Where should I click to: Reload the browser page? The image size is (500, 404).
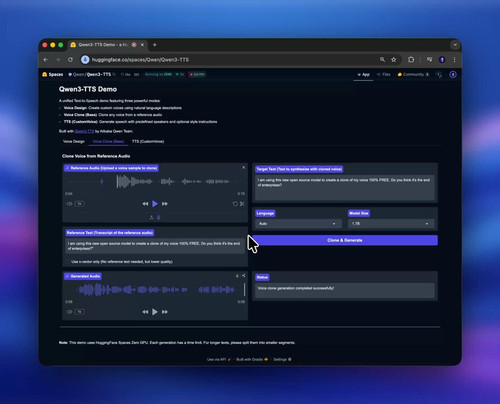[70, 60]
